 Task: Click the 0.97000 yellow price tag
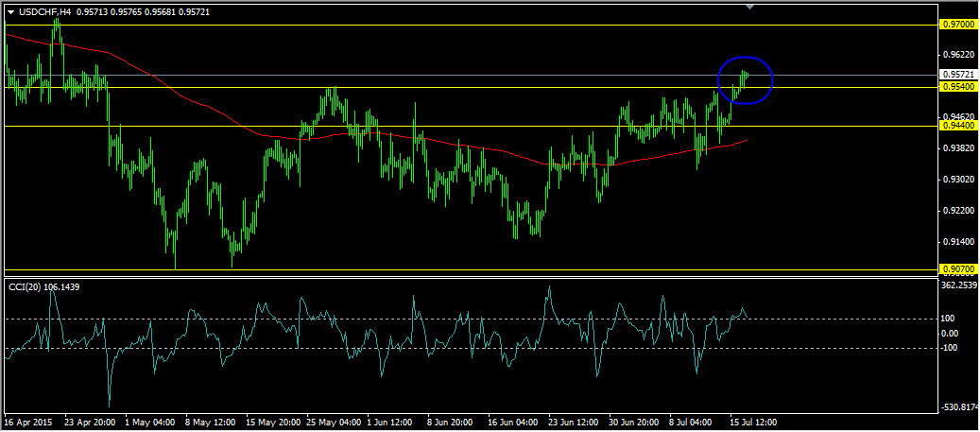pos(957,25)
